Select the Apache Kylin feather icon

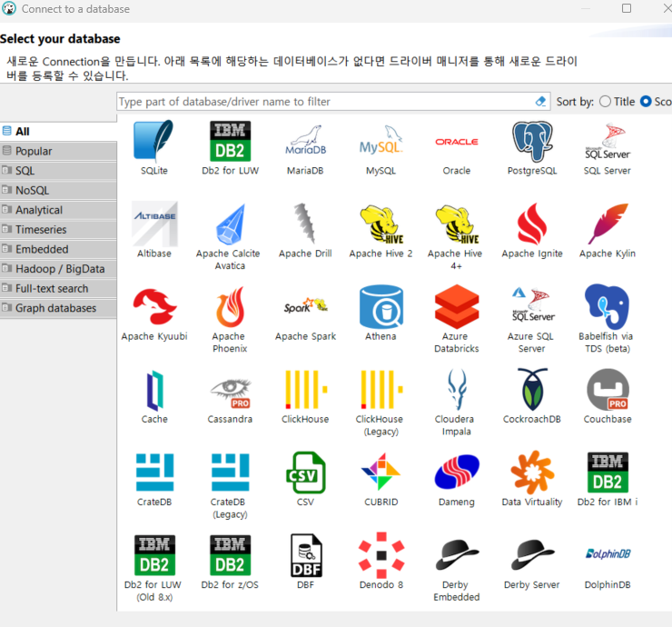point(608,224)
